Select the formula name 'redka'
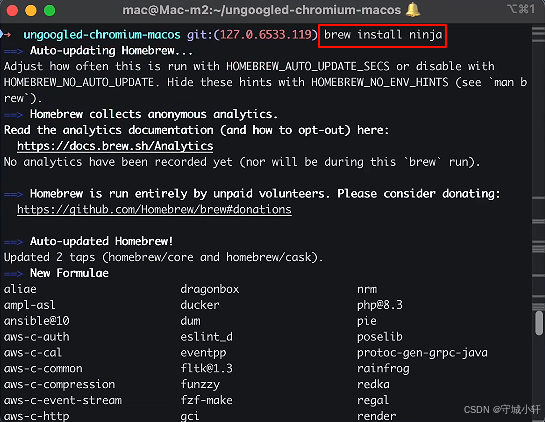The height and width of the screenshot is (422, 545). coord(373,384)
